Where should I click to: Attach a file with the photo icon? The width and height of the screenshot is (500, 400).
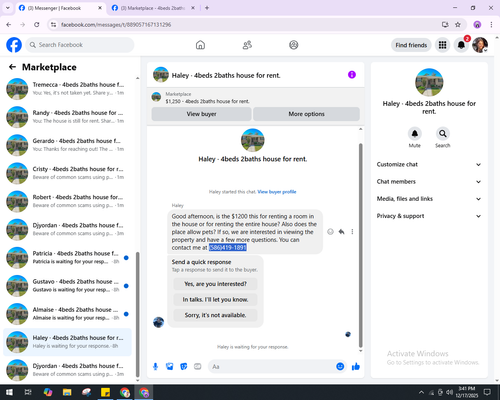[170, 367]
